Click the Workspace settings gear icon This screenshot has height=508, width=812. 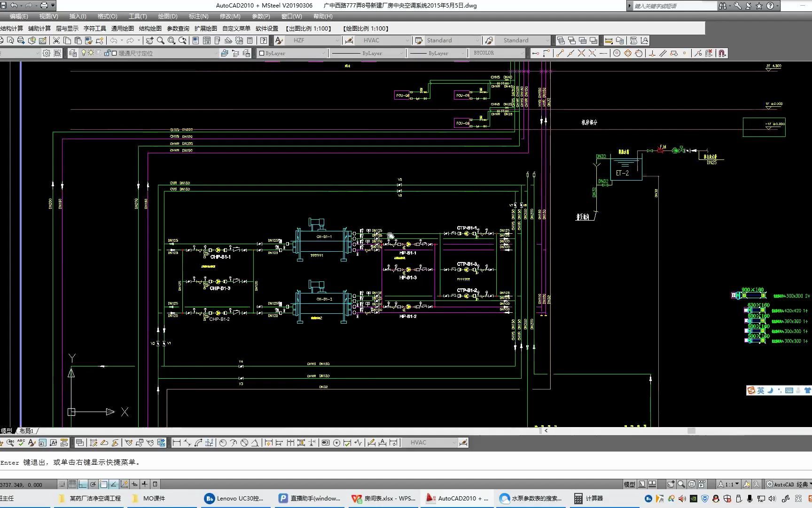(47, 53)
